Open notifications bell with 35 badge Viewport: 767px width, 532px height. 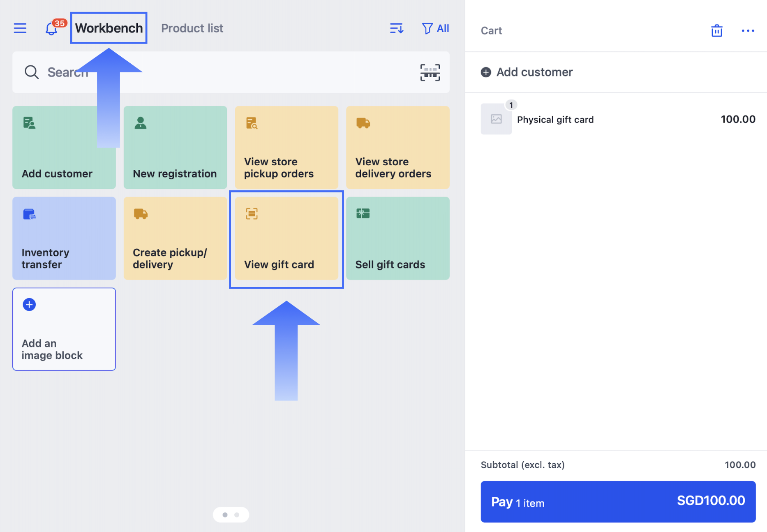(52, 28)
